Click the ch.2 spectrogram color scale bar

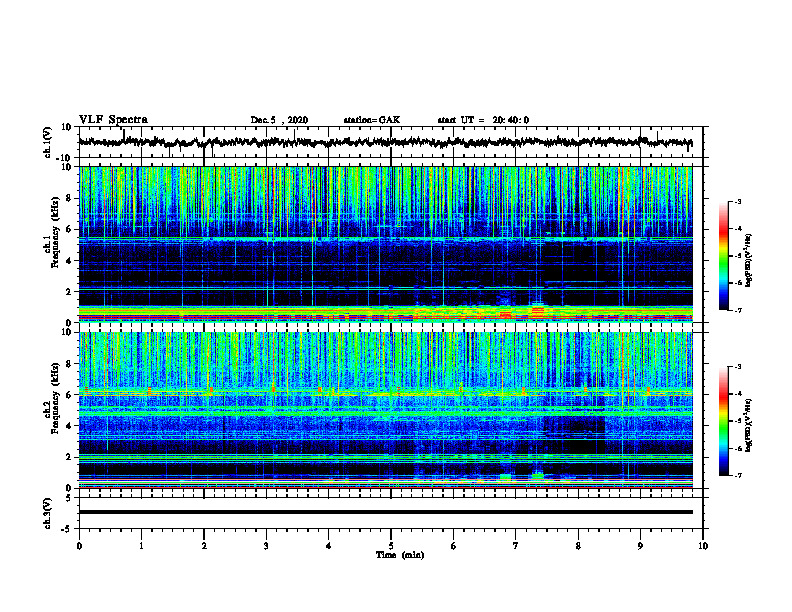pos(723,421)
